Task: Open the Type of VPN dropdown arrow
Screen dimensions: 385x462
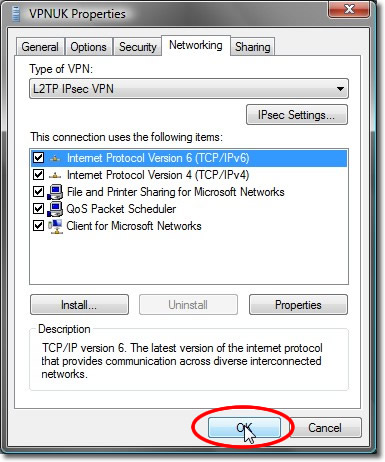Action: click(x=340, y=89)
